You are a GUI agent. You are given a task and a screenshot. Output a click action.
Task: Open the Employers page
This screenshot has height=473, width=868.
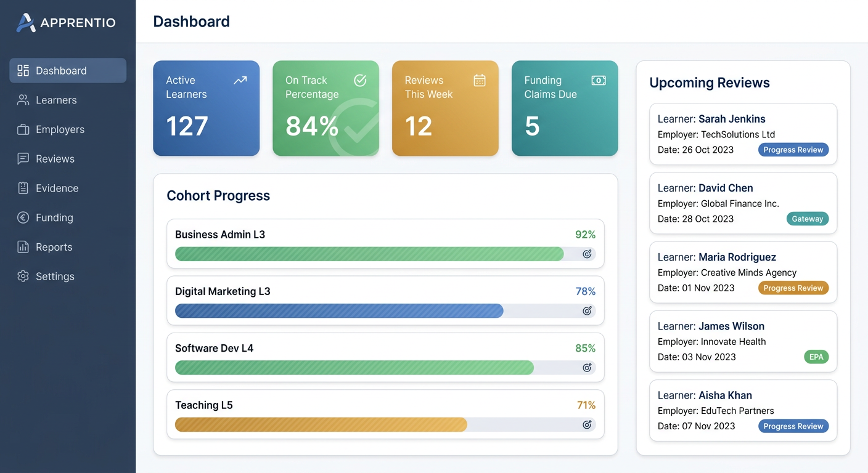pyautogui.click(x=68, y=129)
